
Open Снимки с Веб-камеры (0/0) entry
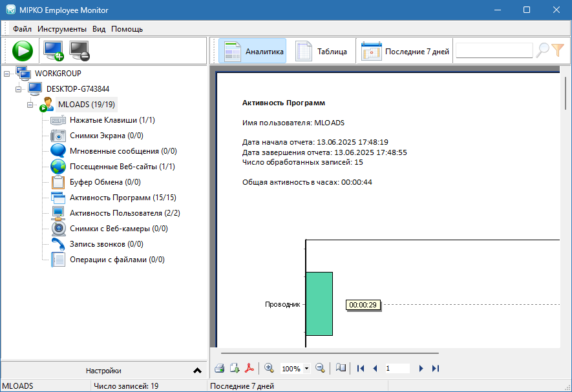pyautogui.click(x=119, y=229)
